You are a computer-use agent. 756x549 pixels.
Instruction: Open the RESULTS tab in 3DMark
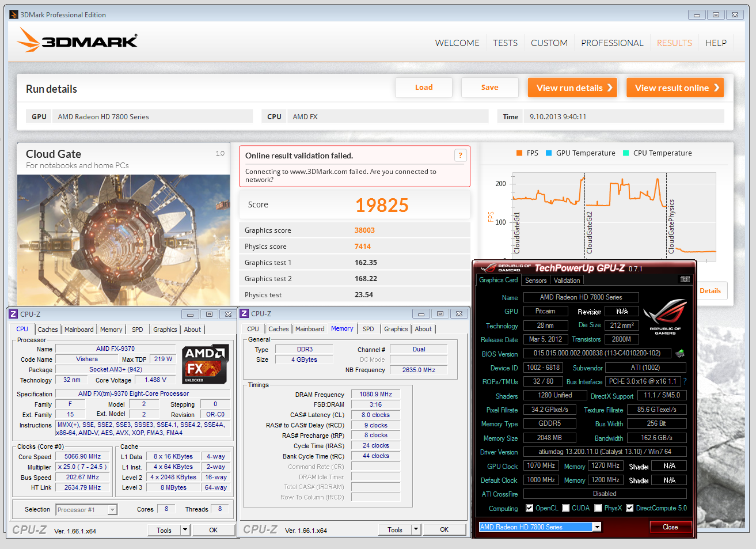tap(674, 43)
